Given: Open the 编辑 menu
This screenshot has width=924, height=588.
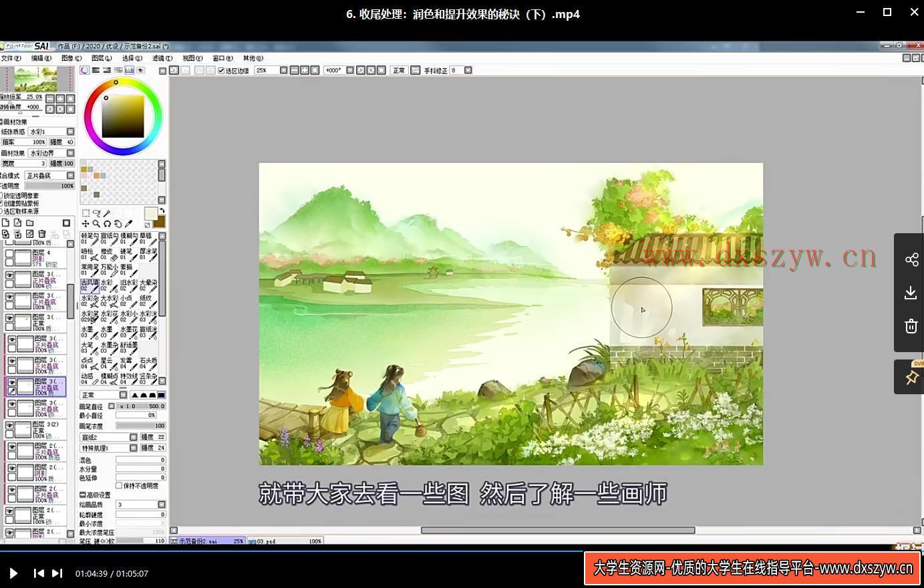Looking at the screenshot, I should (x=41, y=58).
